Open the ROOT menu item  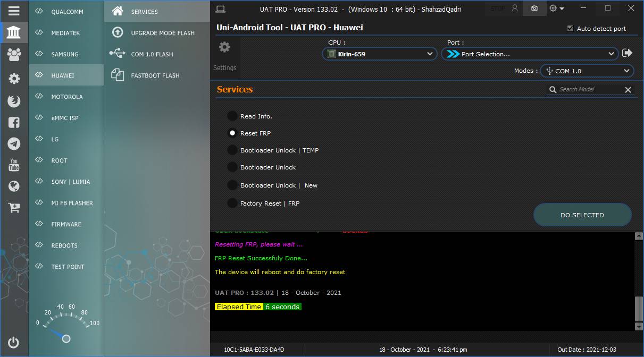66,160
